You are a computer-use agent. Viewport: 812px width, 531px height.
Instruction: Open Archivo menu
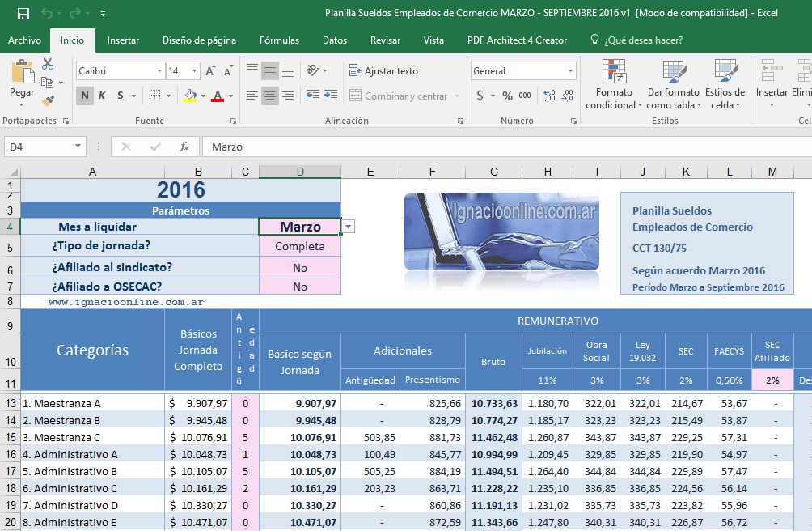coord(24,40)
